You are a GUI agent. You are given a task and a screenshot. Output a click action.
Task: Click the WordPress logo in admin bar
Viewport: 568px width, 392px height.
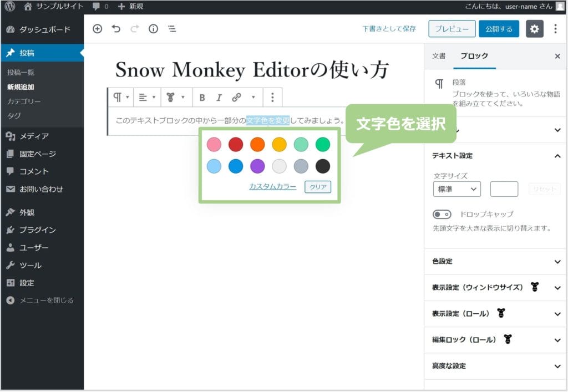[10, 6]
